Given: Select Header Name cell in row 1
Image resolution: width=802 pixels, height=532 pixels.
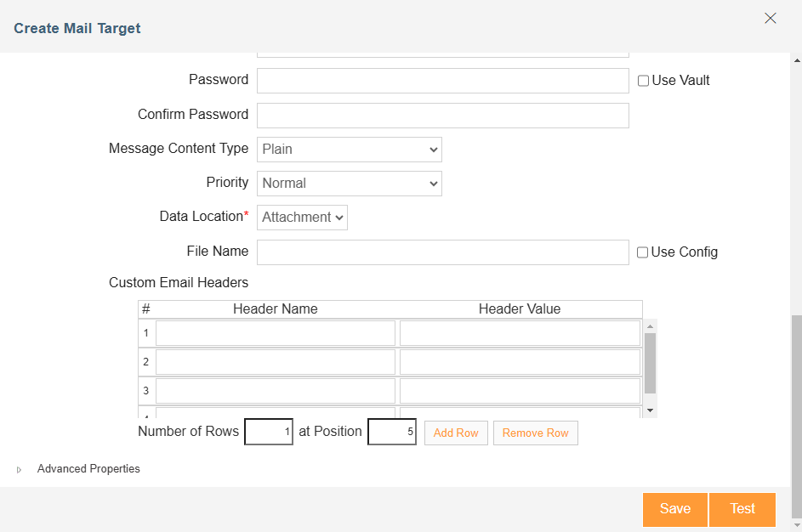Looking at the screenshot, I should (x=276, y=333).
